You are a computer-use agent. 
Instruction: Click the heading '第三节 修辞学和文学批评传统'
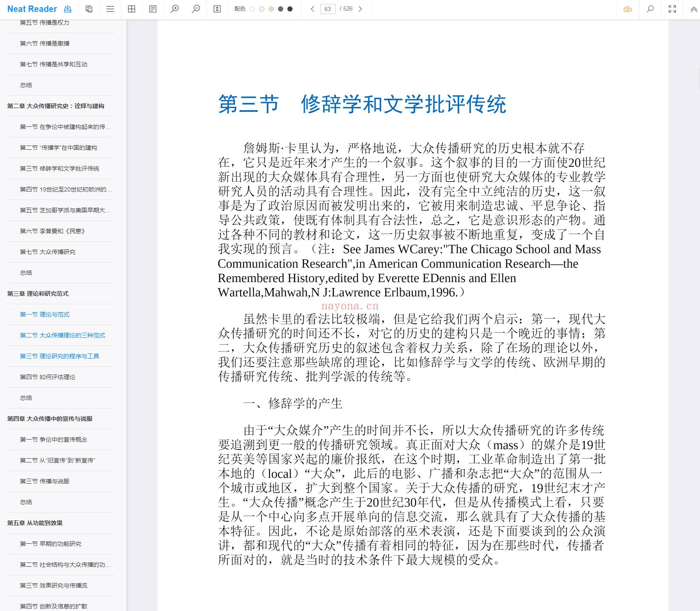362,104
